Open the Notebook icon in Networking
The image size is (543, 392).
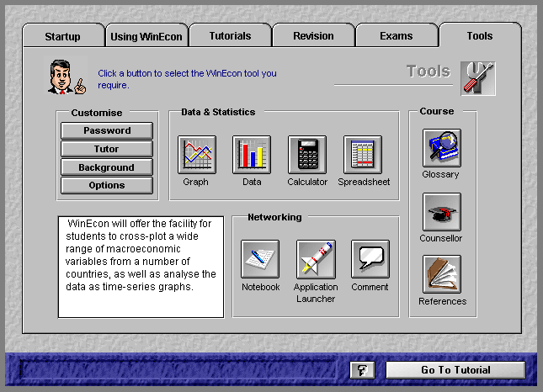(260, 259)
